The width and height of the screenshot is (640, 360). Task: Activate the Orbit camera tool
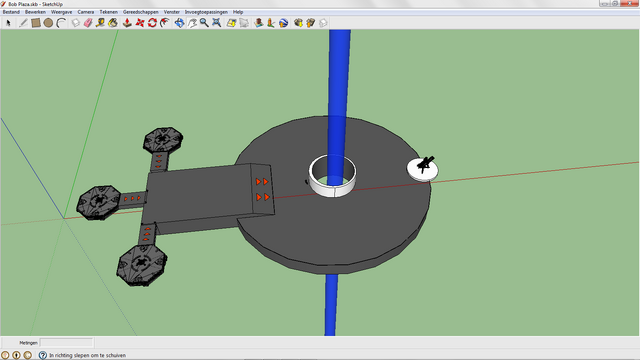(180, 23)
